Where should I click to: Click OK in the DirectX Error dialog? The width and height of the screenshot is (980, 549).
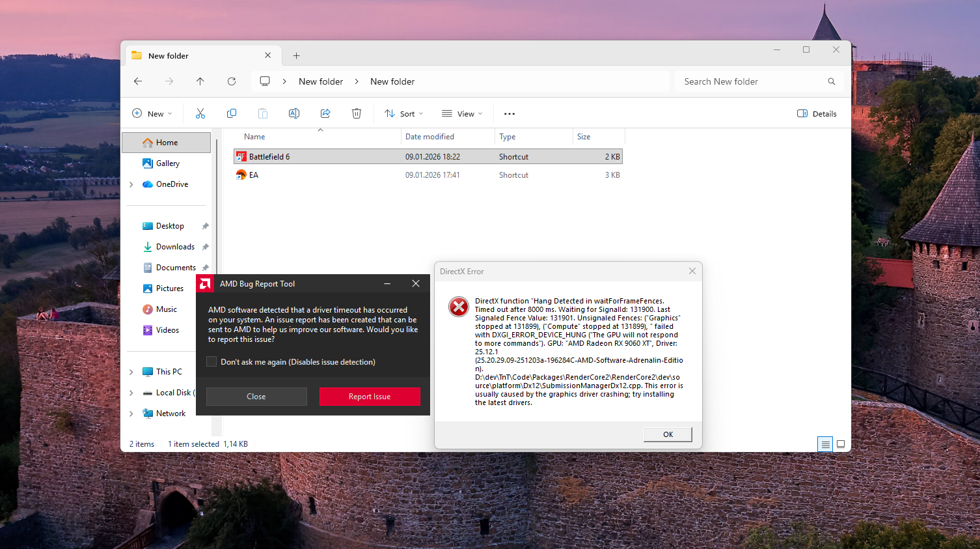(x=668, y=434)
